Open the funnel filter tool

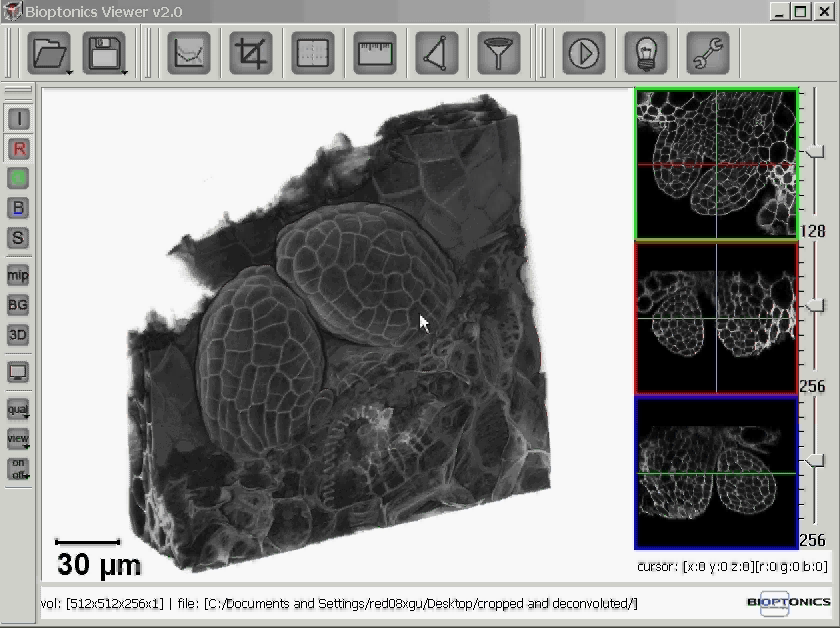pos(498,52)
